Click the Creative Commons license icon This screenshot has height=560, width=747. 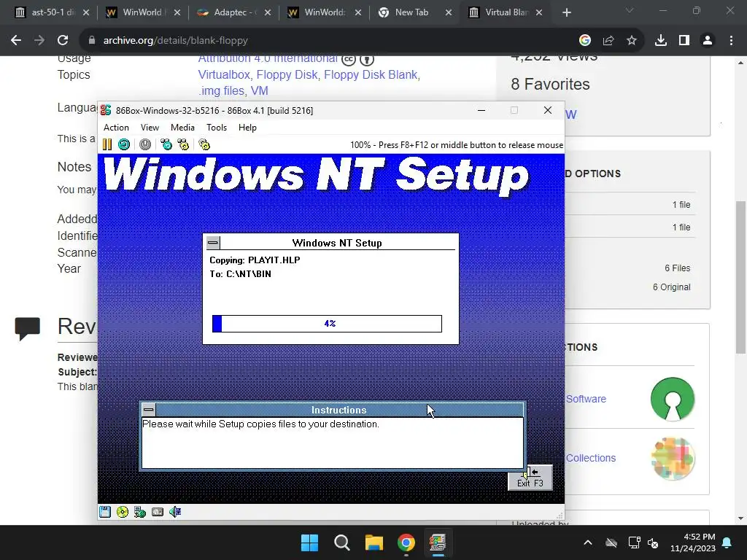click(349, 60)
